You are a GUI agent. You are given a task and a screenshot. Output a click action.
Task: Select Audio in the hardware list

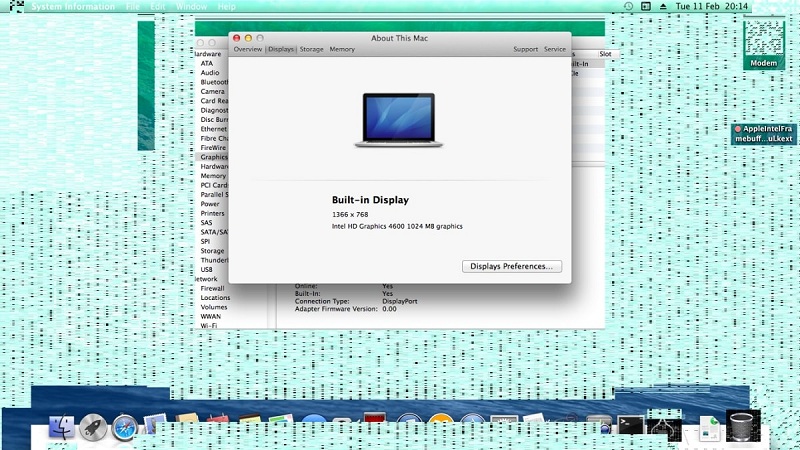click(x=210, y=73)
